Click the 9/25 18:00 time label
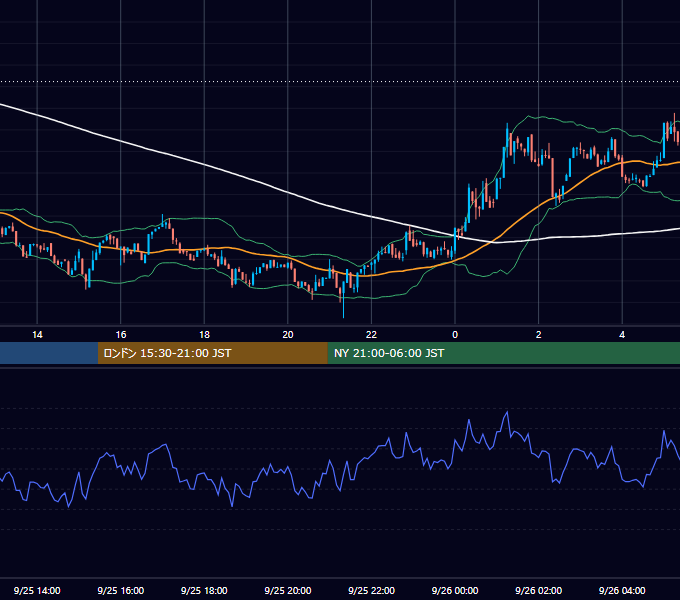680x600 pixels. click(204, 590)
